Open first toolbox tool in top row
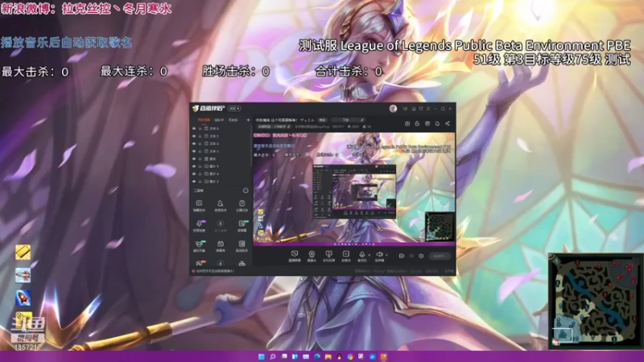This screenshot has height=362, width=644. 199,206
